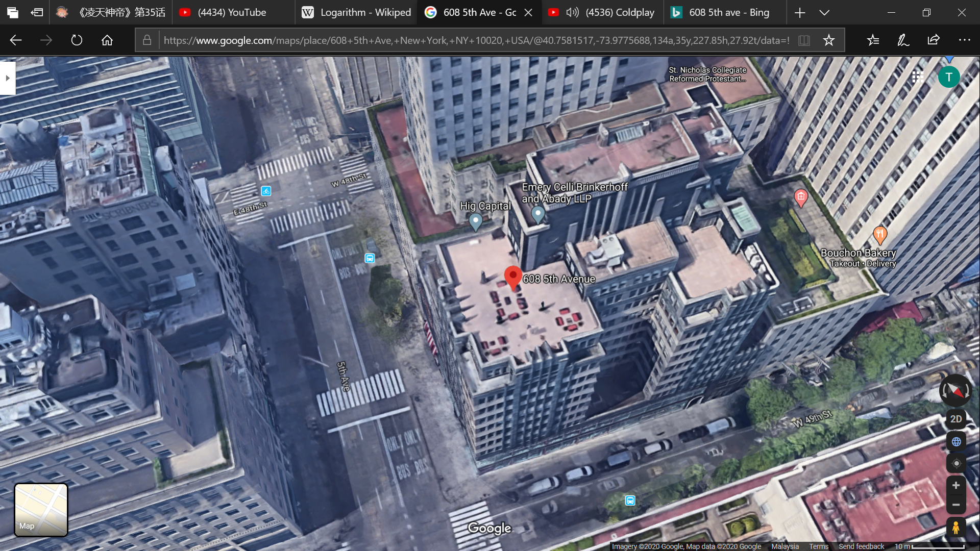980x551 pixels.
Task: Click St. Nicholas Collegiate Reformed Protestant label
Action: [707, 74]
